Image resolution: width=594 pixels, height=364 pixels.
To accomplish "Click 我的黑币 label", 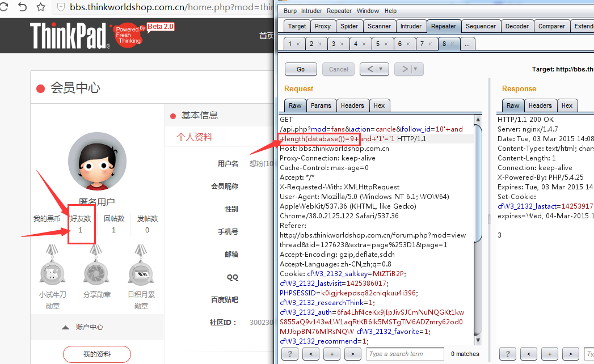I will pos(47,218).
